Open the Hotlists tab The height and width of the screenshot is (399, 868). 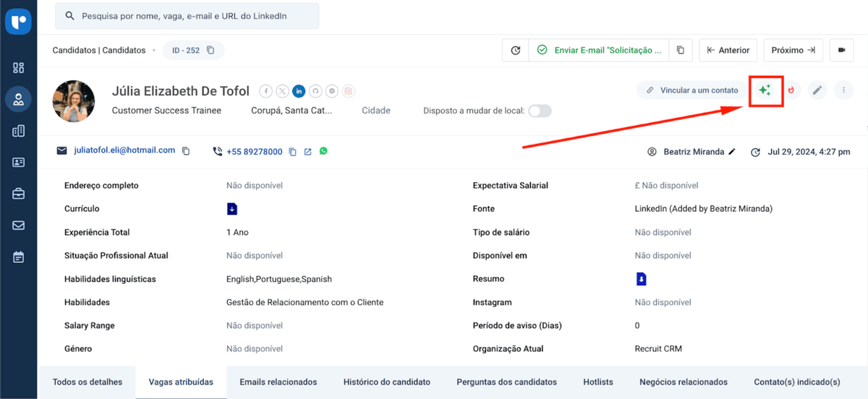598,382
